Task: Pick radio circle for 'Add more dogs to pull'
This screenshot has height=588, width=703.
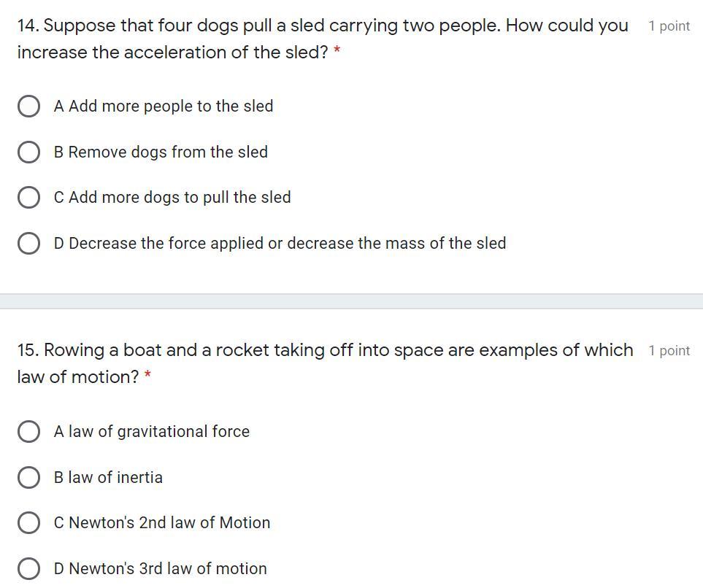Action: coord(28,198)
